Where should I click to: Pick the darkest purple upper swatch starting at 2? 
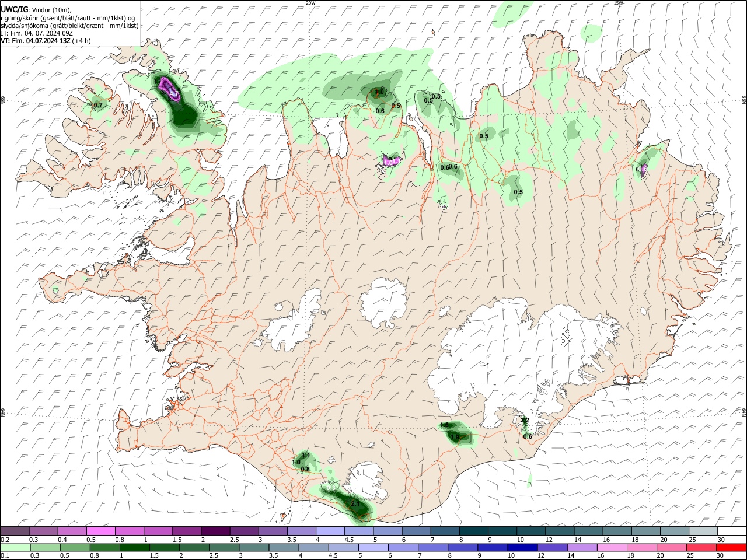pos(215,531)
